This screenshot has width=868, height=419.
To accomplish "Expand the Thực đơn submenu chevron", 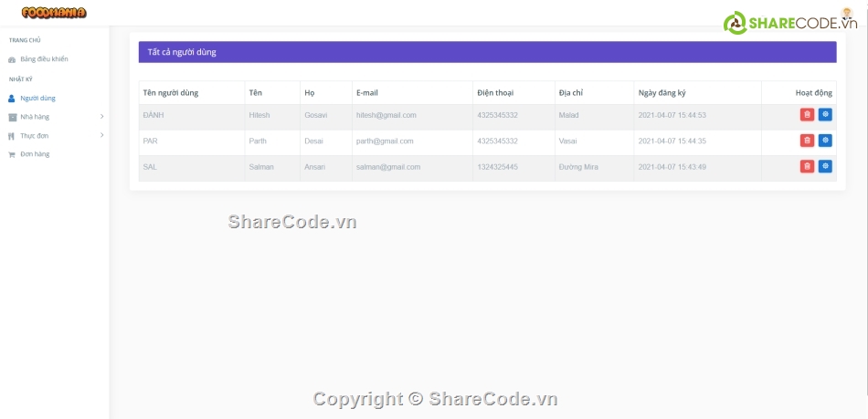I will coord(101,135).
